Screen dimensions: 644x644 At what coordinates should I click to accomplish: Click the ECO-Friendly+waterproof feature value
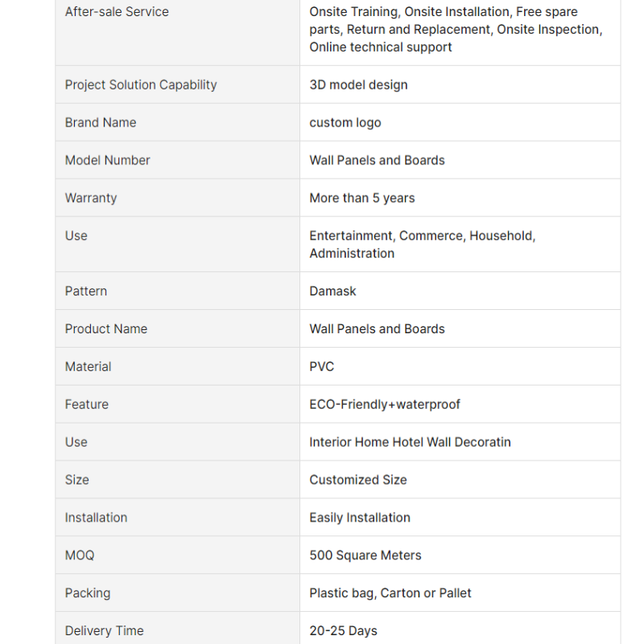(x=385, y=405)
